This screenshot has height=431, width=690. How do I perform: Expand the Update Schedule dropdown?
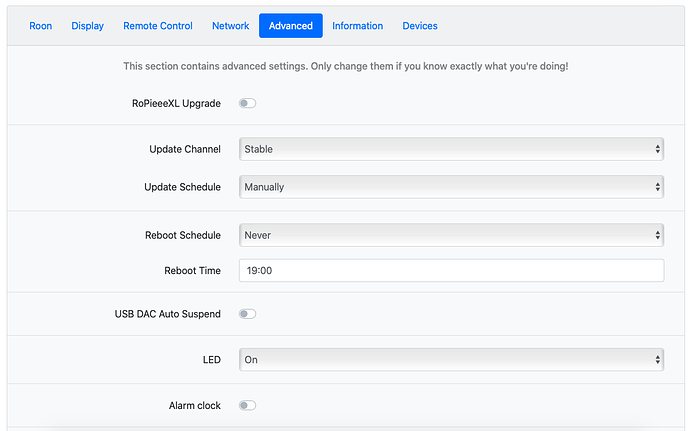pyautogui.click(x=451, y=187)
